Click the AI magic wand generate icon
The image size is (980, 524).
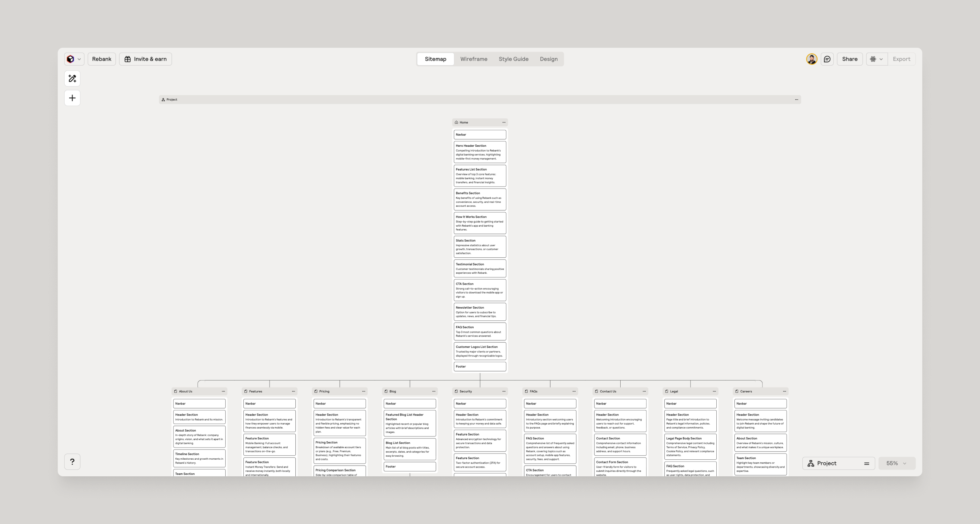72,78
